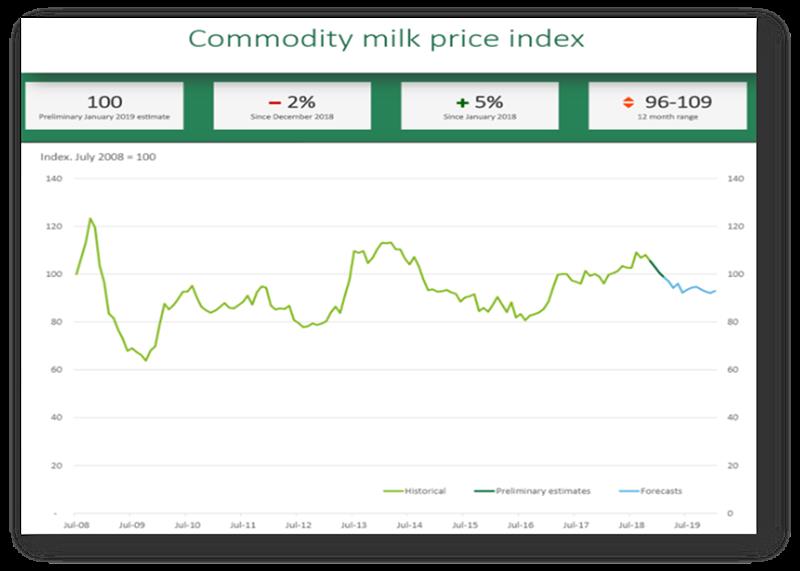Open the Preliminary January 2019 estimate card
Viewport: 800px width, 571px height.
[x=104, y=106]
